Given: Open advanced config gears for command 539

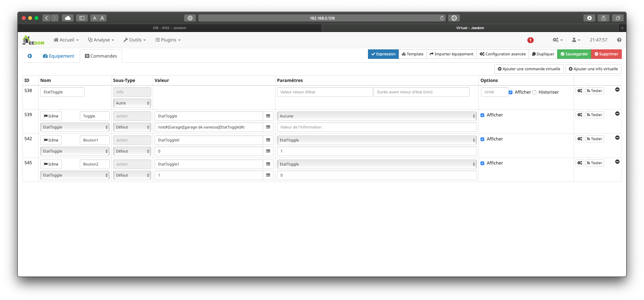Looking at the screenshot, I should tap(580, 115).
